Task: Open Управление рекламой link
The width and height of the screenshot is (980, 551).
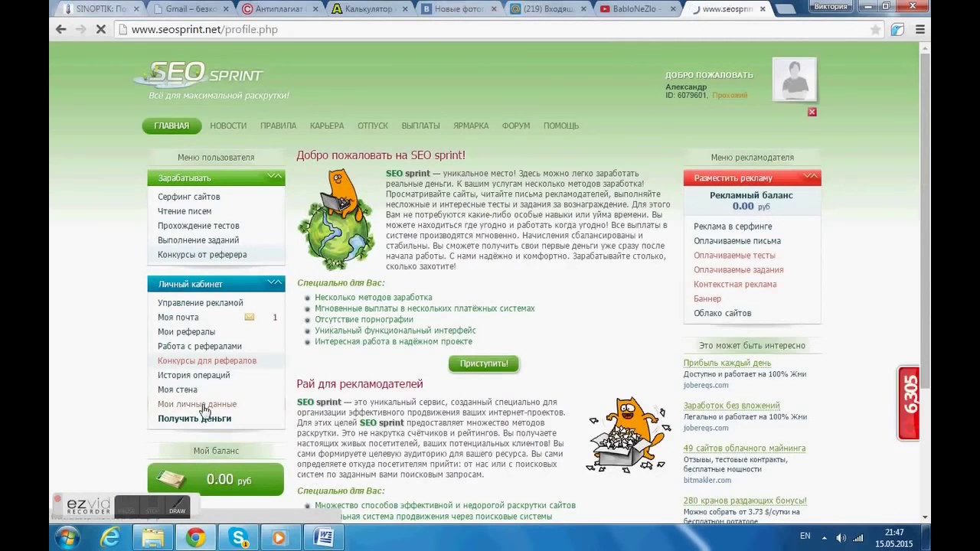Action: click(x=201, y=303)
